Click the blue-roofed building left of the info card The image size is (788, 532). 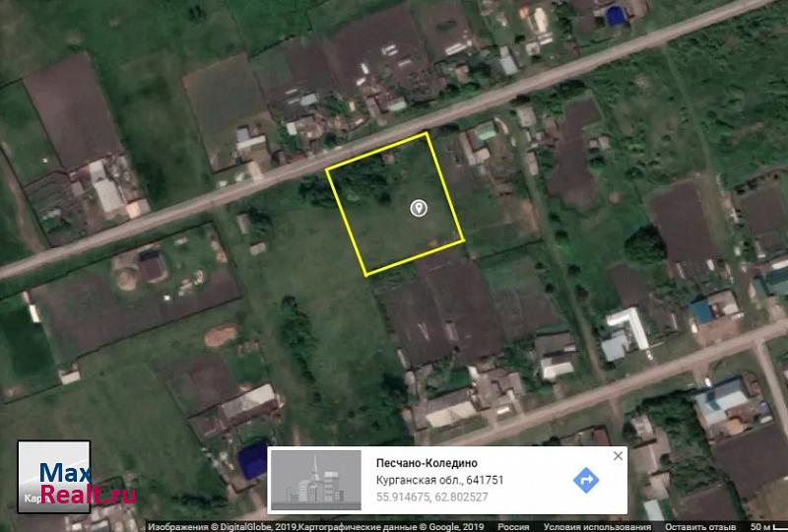point(253,457)
